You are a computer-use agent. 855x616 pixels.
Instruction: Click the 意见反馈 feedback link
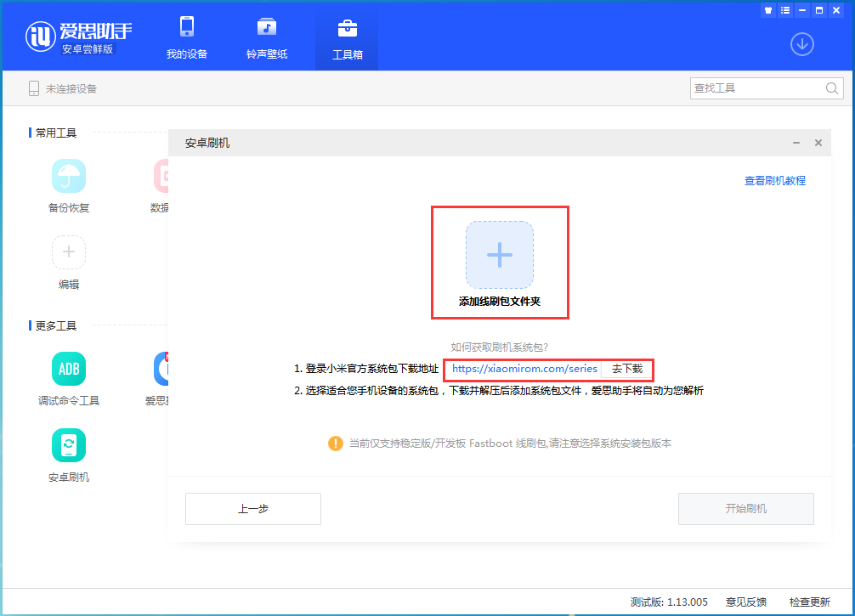coord(745,601)
